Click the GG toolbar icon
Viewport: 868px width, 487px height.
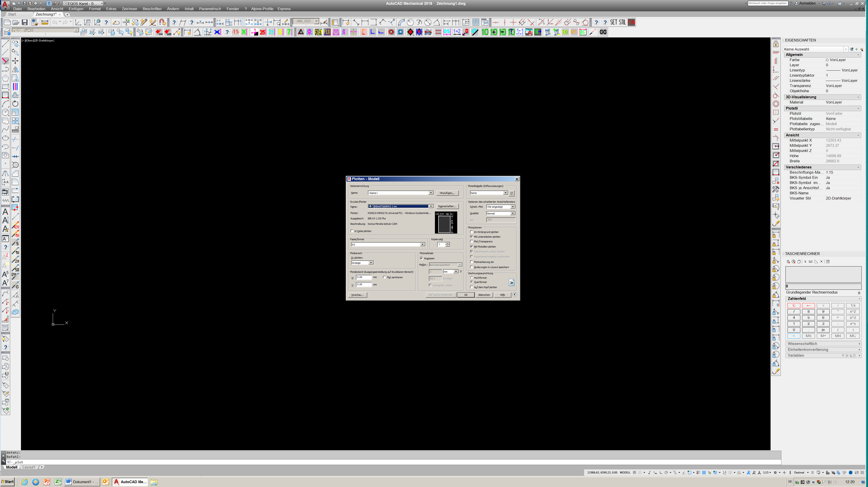pos(603,32)
